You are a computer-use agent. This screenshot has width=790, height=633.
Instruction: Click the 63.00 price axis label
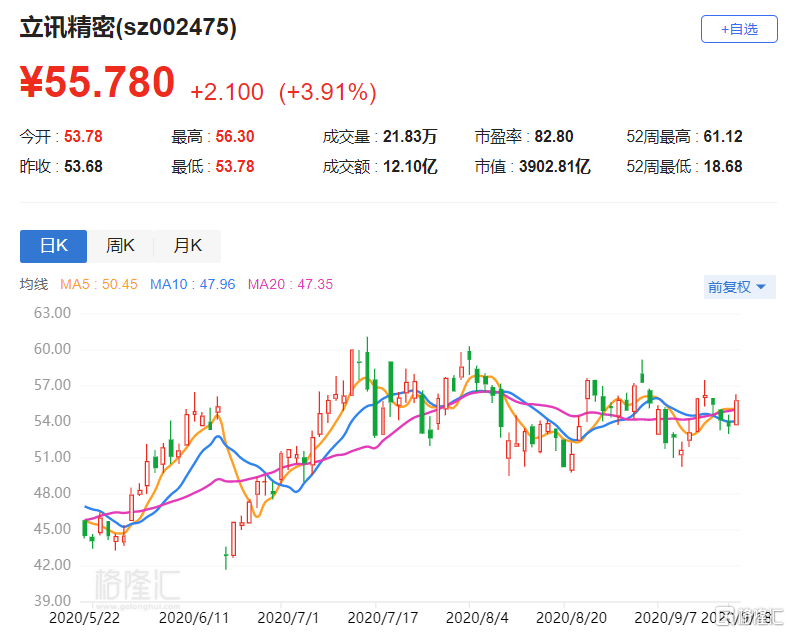point(52,313)
